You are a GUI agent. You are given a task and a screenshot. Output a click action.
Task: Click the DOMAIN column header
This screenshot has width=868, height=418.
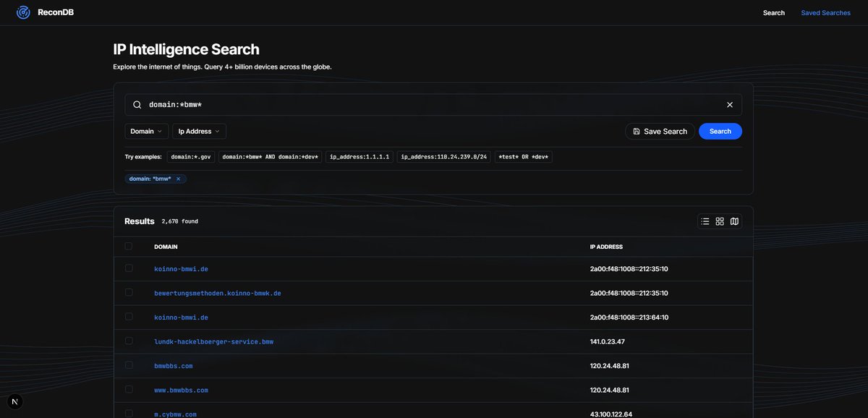(x=166, y=247)
